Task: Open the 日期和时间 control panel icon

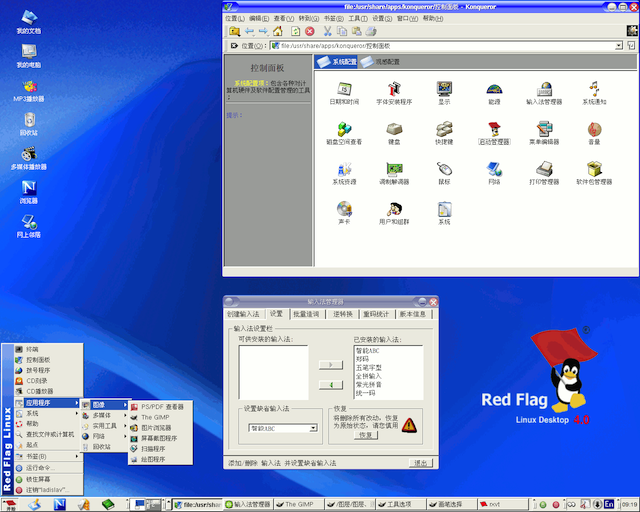Action: (344, 91)
